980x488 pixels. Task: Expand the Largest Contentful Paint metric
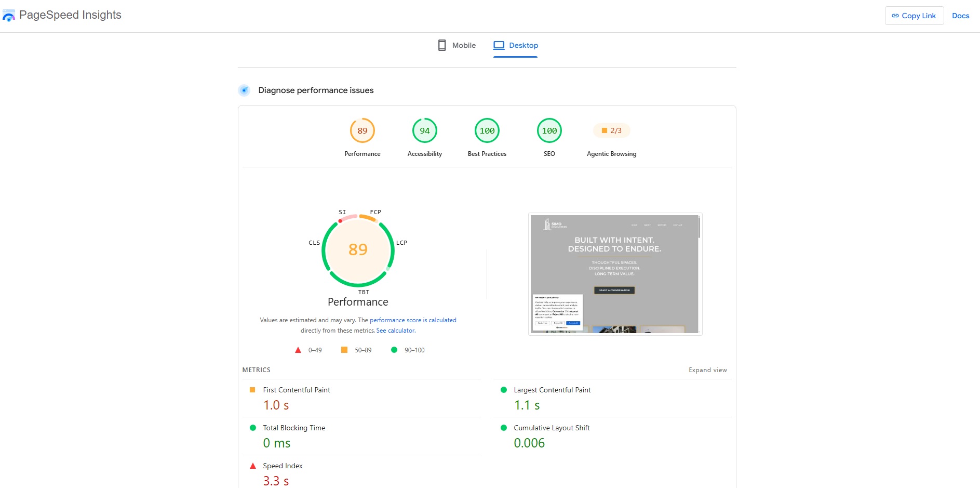(x=612, y=398)
